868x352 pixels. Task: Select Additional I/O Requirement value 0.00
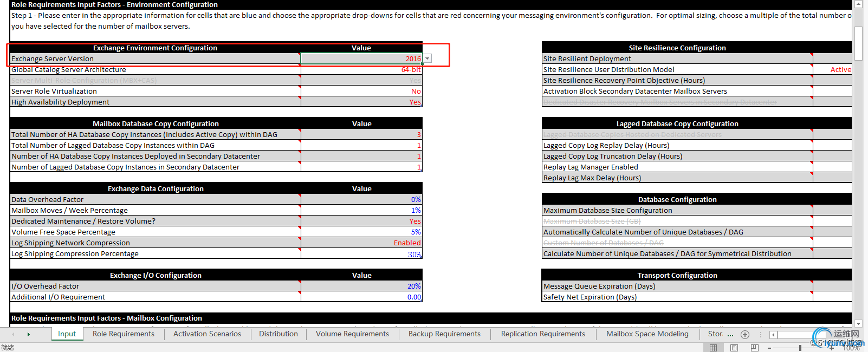point(361,297)
